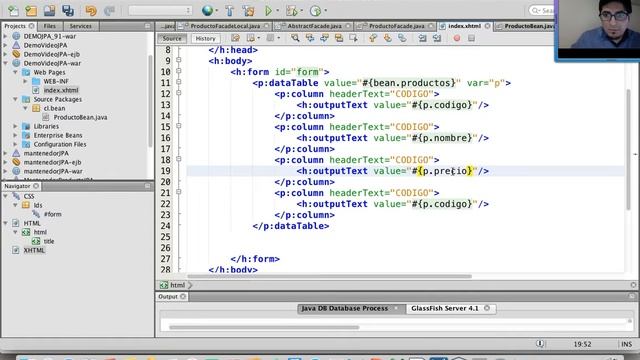The width and height of the screenshot is (640, 360).
Task: Open the project configuration combo box
Action: coord(160,11)
